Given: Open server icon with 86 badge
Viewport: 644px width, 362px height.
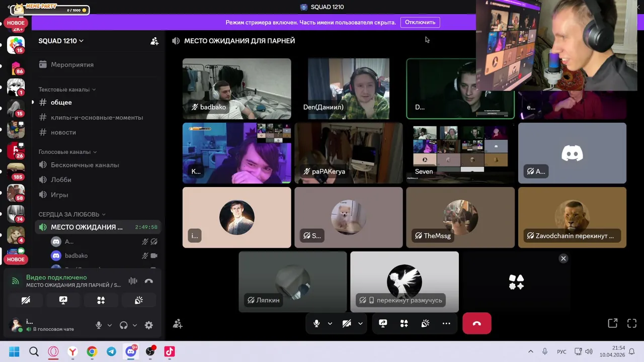Looking at the screenshot, I should (x=16, y=67).
